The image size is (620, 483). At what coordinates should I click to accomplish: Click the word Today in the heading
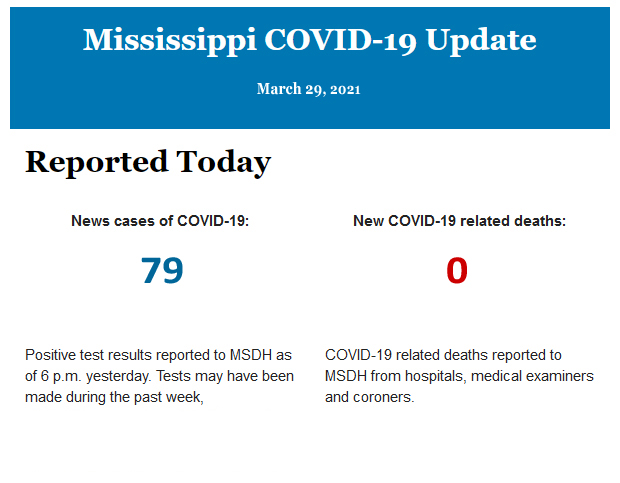point(223,162)
